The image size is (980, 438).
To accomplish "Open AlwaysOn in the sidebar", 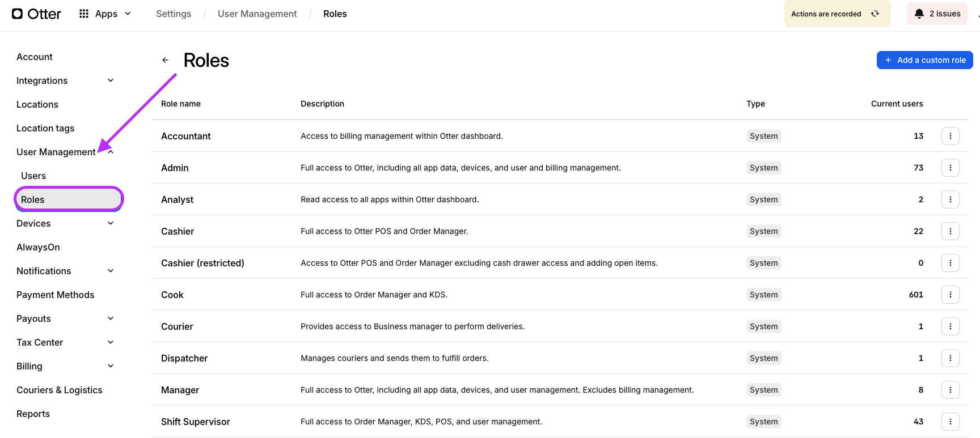I will coord(38,247).
